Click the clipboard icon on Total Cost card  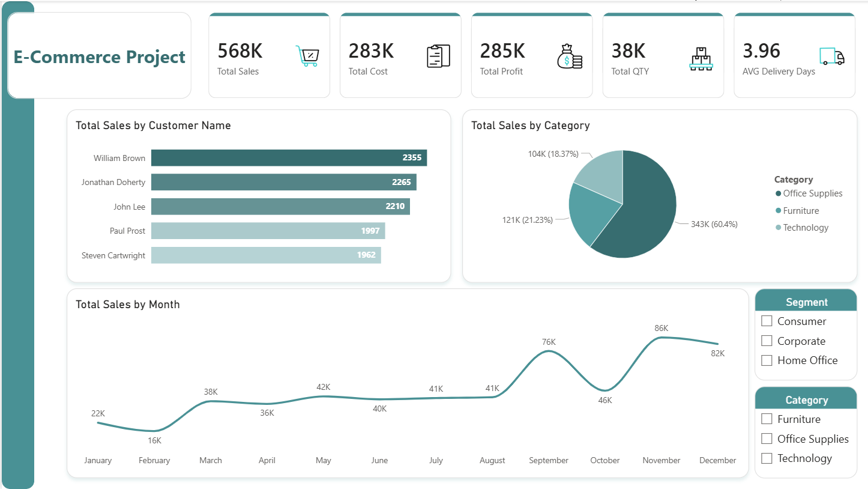click(x=439, y=57)
